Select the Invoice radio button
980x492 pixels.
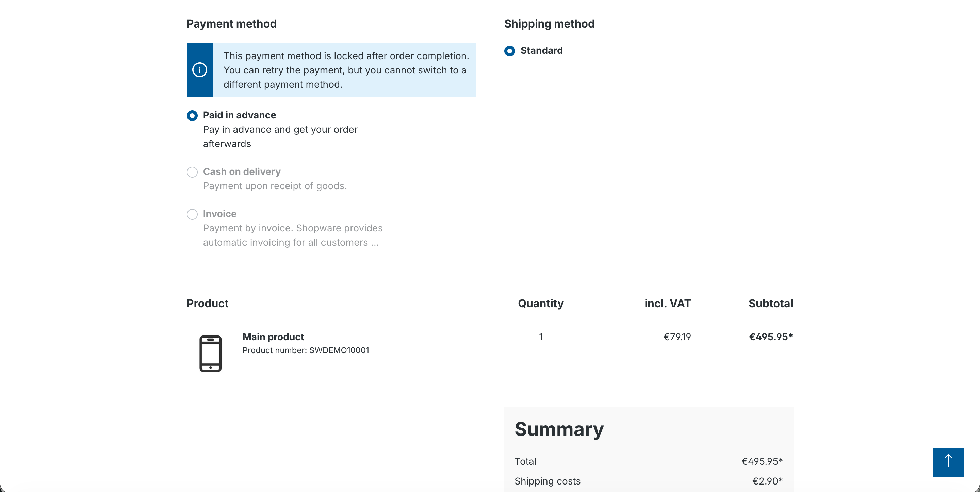pos(192,214)
